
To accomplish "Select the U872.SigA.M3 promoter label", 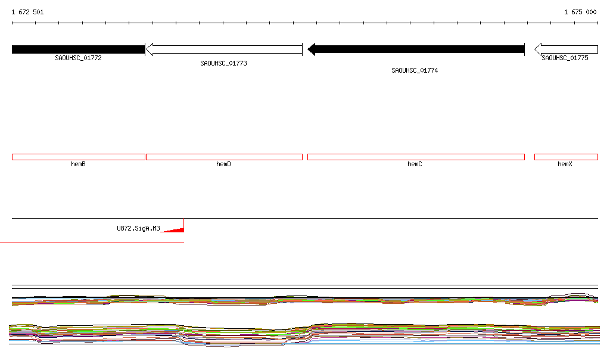I will click(138, 228).
